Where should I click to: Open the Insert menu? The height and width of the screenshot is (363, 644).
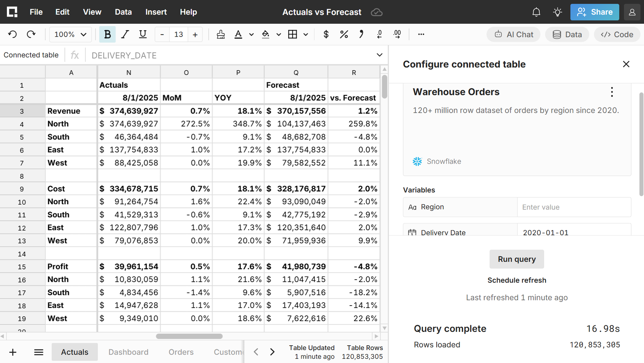tap(156, 12)
